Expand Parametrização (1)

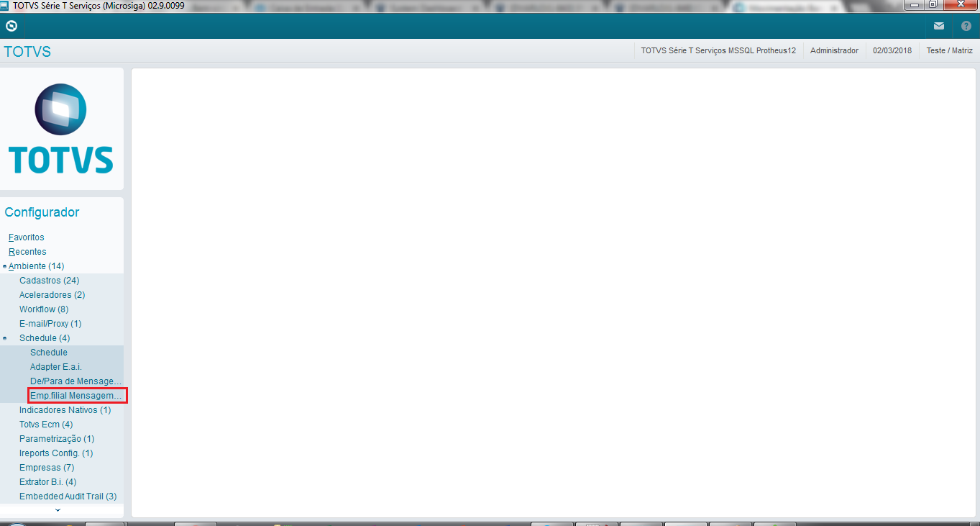tap(57, 439)
